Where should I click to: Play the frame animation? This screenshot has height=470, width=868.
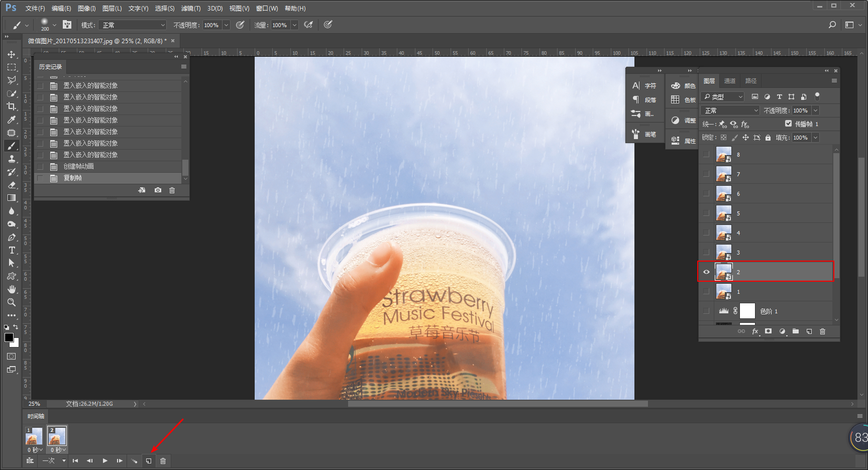click(105, 460)
